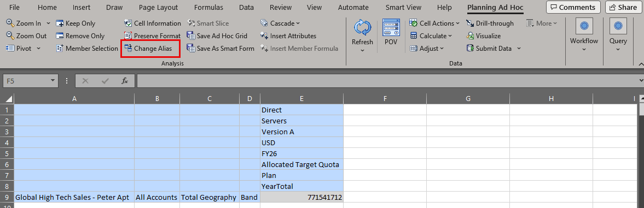Viewport: 644px width, 208px height.
Task: Click the Confirm entry checkmark button
Action: click(x=105, y=81)
